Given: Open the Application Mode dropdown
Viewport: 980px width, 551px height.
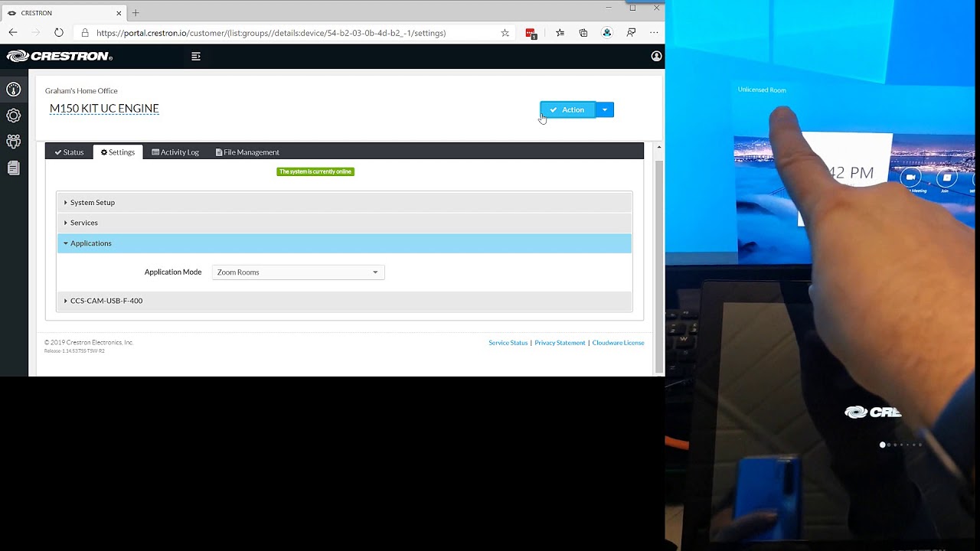Looking at the screenshot, I should tap(298, 272).
